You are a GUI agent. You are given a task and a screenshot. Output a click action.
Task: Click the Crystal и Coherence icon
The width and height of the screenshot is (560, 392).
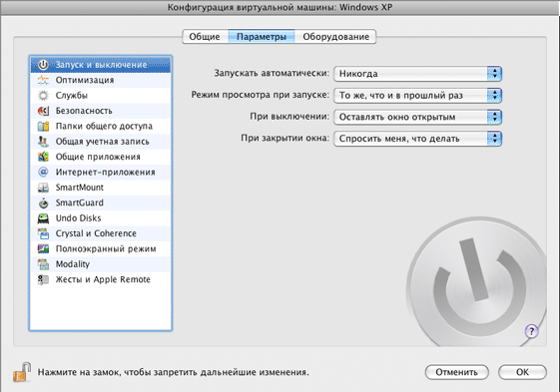(43, 233)
